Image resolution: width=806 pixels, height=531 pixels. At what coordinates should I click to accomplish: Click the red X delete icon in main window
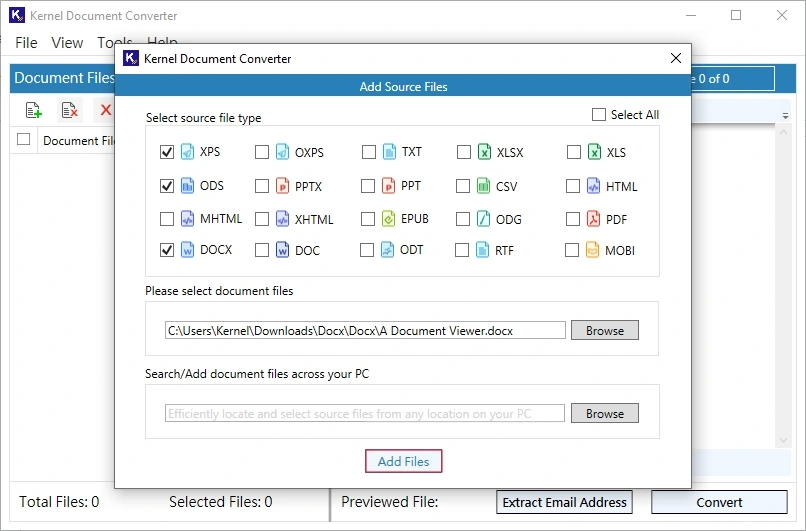[105, 110]
